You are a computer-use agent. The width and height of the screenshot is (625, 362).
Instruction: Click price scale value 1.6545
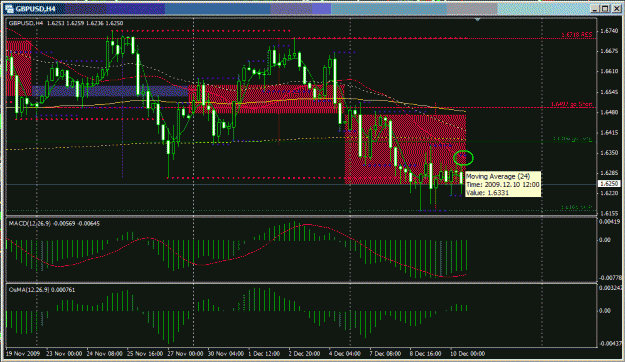(x=609, y=92)
